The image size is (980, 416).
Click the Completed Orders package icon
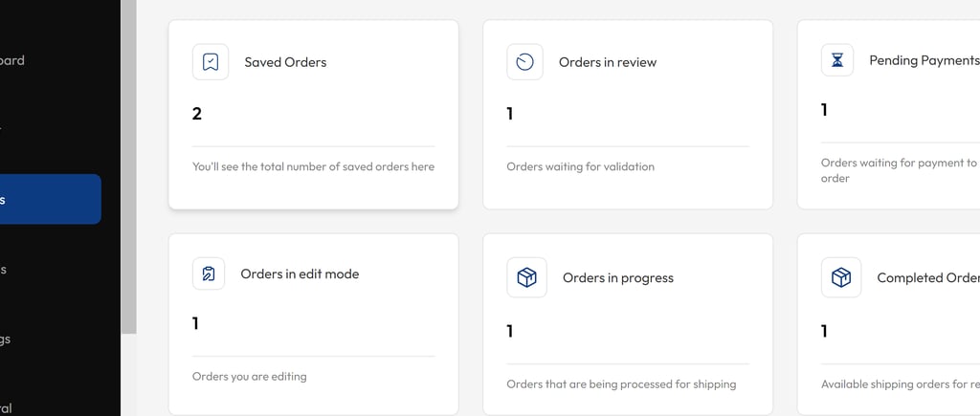click(841, 277)
